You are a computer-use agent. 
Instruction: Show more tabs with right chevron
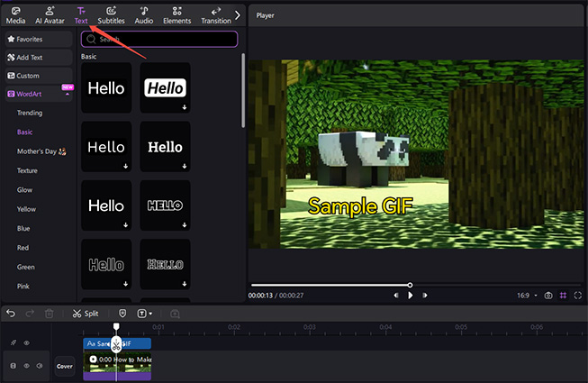(x=238, y=15)
